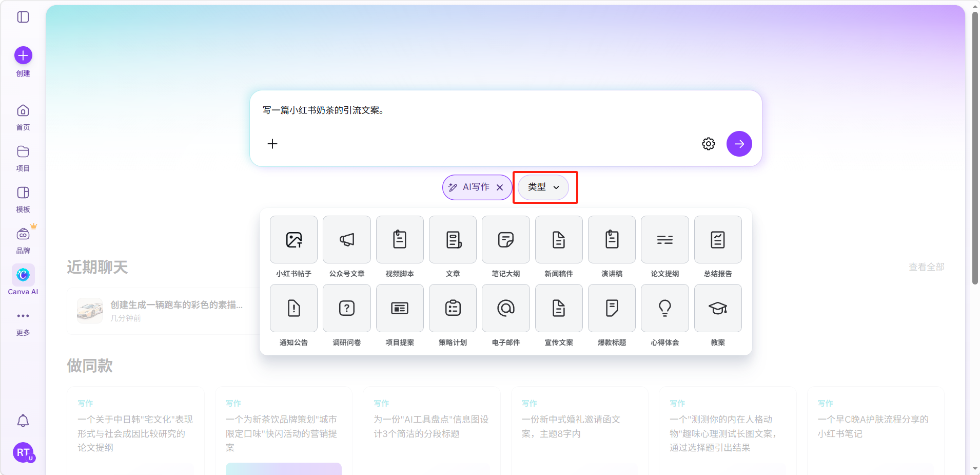Viewport: 980px width, 475px height.
Task: Select the 电子邮件 at-sign icon
Action: [505, 308]
